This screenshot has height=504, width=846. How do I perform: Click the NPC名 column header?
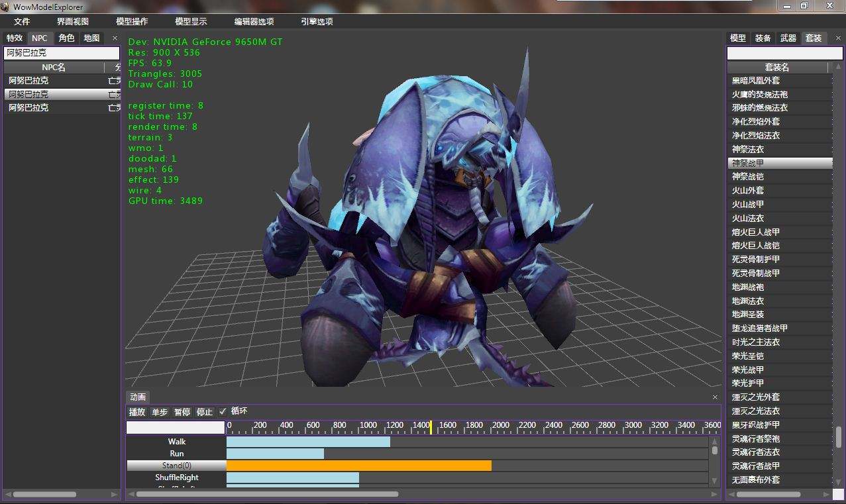(54, 67)
